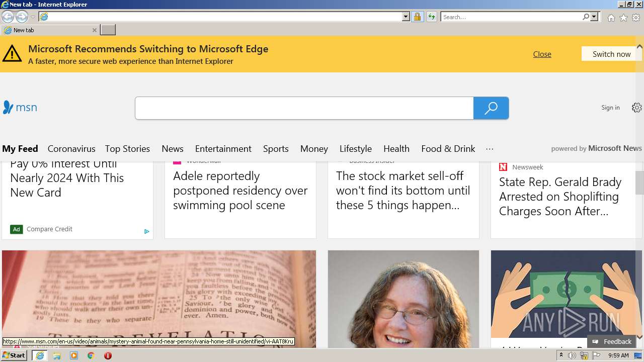Click the volume speaker tray icon
The image size is (644, 362).
(572, 355)
